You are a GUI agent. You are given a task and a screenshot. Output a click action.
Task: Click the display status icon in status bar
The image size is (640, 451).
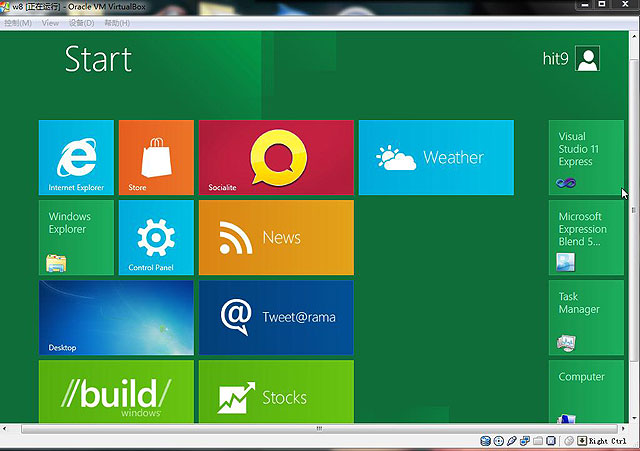(551, 441)
